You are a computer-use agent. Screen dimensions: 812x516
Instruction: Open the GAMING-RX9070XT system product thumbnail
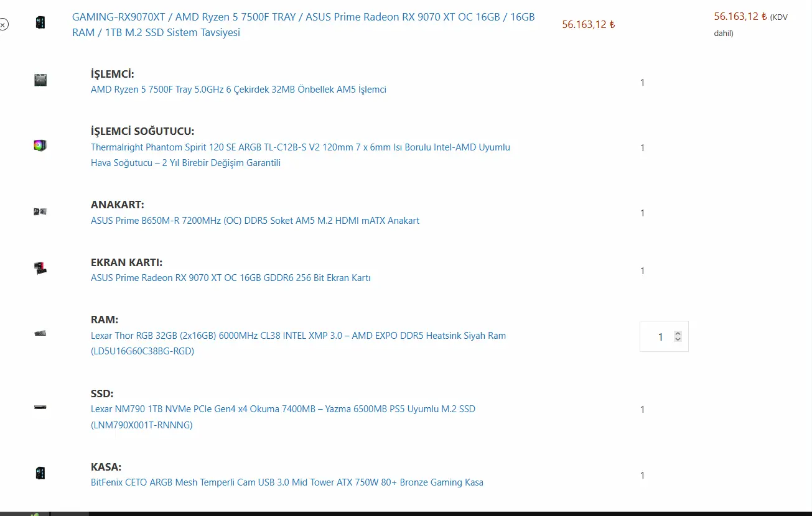[40, 23]
